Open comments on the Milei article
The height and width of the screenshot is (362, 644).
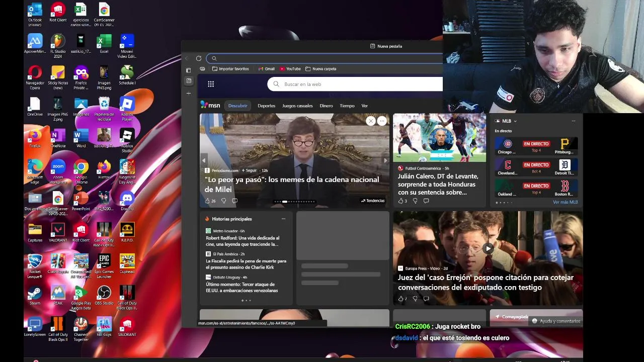(234, 201)
